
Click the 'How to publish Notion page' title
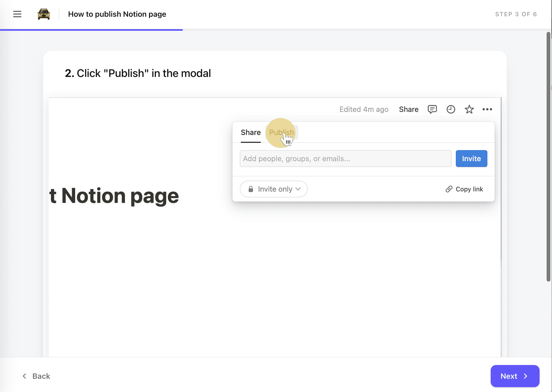point(117,14)
